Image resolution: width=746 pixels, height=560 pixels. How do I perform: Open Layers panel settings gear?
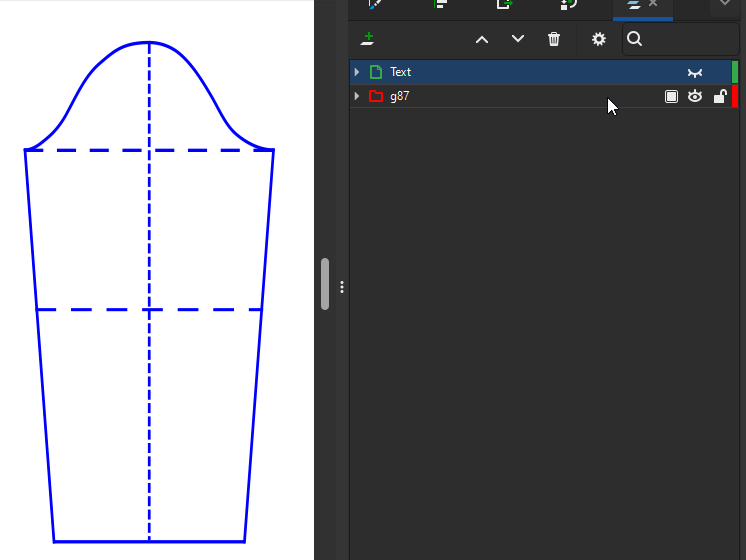point(599,39)
